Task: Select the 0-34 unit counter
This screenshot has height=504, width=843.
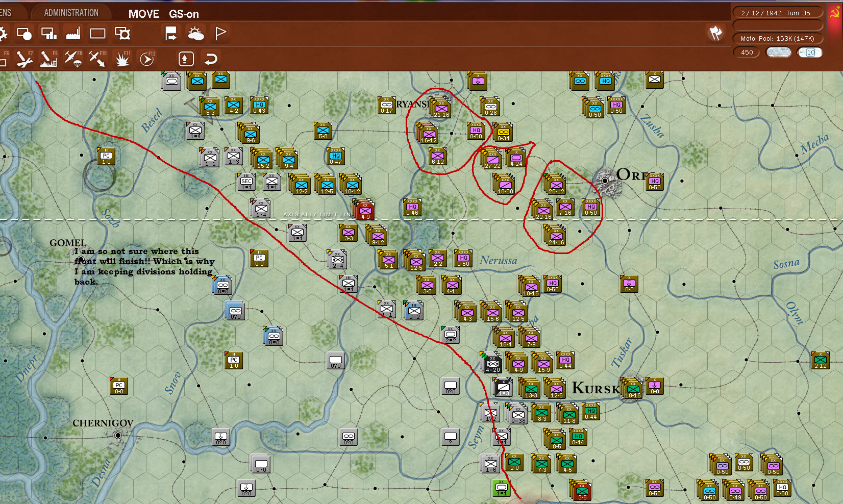Action: tap(503, 132)
